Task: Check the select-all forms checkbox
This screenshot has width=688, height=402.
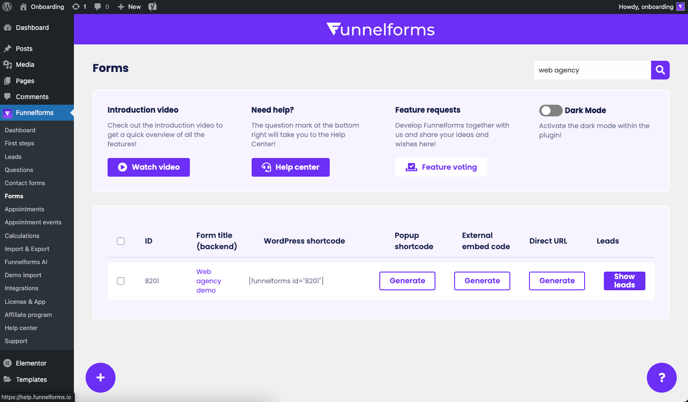Action: coord(121,241)
